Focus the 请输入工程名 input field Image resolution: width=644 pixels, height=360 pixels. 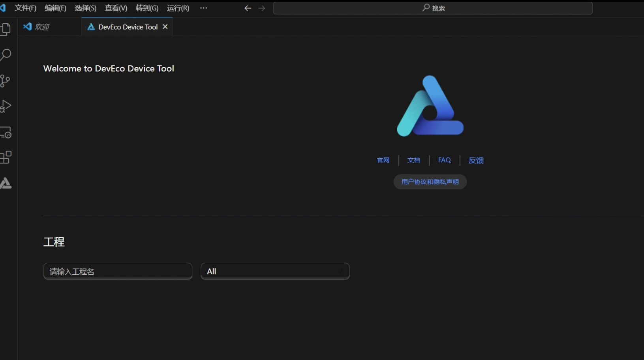coord(118,271)
